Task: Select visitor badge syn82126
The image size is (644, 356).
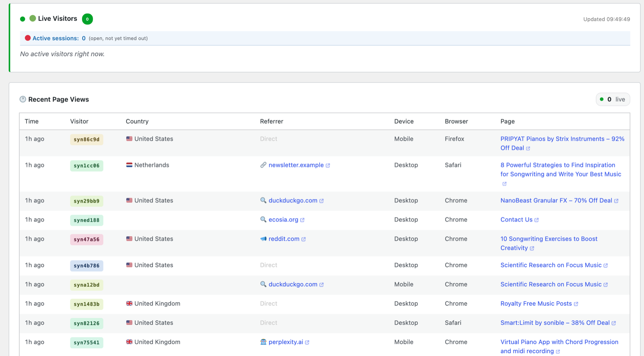Action: pyautogui.click(x=87, y=323)
